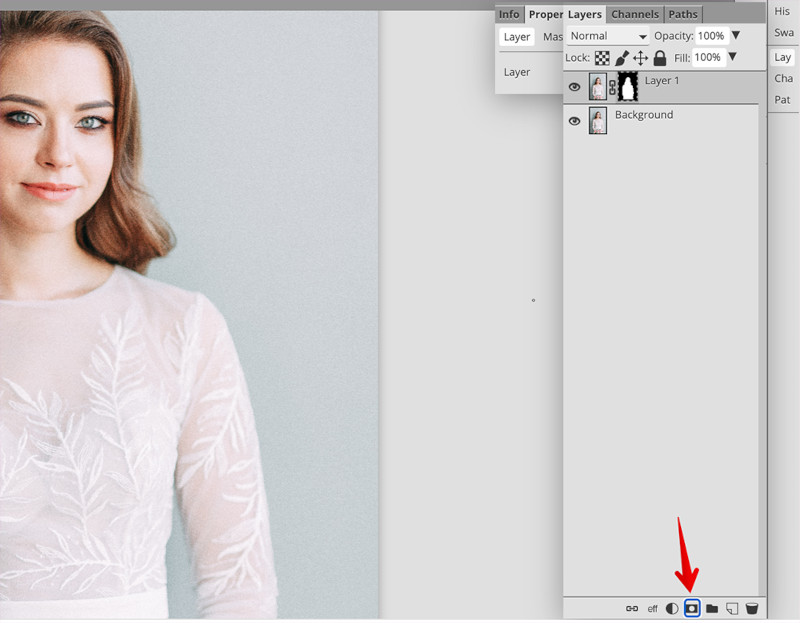Open the Paths tab
The height and width of the screenshot is (623, 800).
(x=683, y=14)
